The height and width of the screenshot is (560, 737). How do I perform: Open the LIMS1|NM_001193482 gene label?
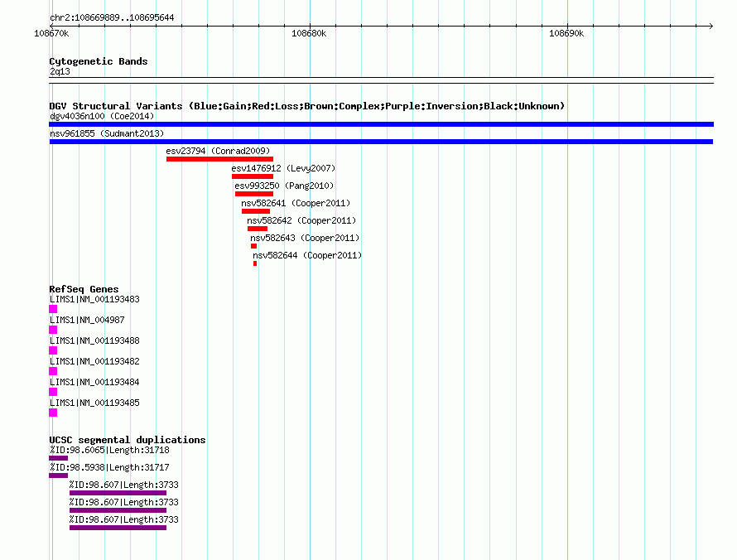click(x=94, y=361)
